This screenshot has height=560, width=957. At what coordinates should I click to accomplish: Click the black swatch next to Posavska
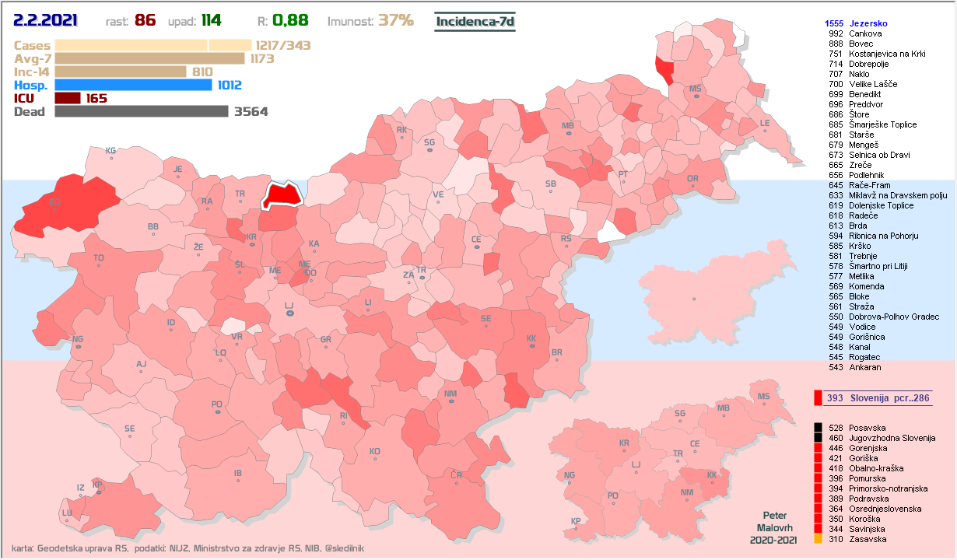818,428
